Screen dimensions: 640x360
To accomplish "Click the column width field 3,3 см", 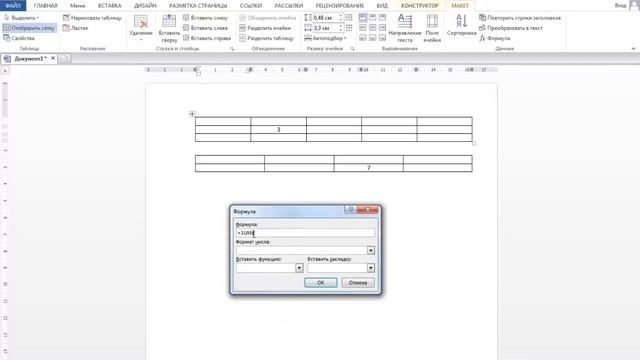I will pos(325,28).
